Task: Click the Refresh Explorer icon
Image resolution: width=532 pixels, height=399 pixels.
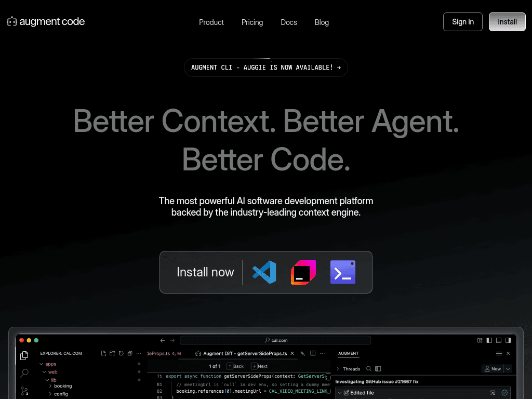Action: click(121, 353)
